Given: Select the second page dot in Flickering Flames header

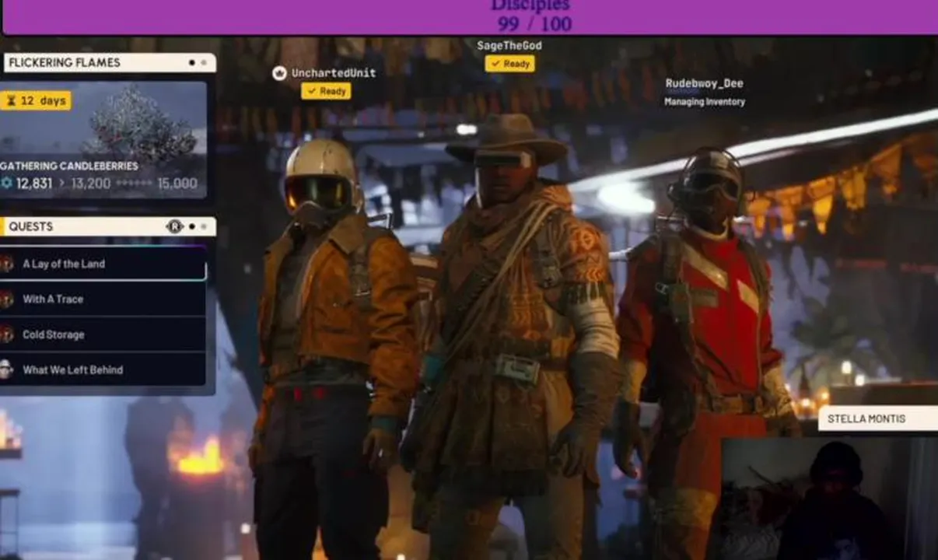Looking at the screenshot, I should click(204, 62).
